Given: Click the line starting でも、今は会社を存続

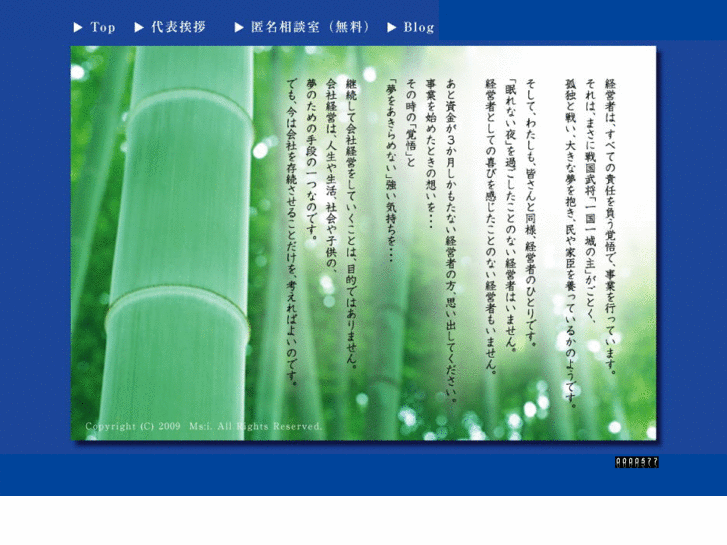Looking at the screenshot, I should [x=292, y=231].
